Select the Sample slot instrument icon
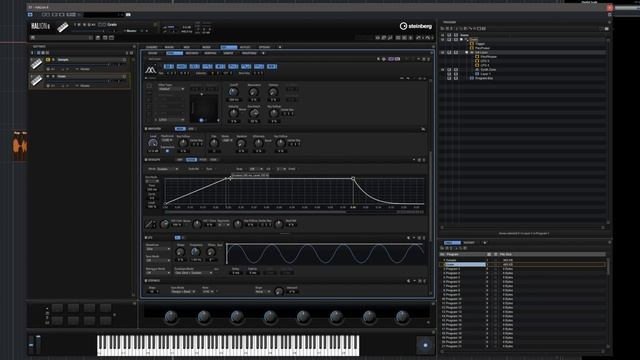The width and height of the screenshot is (640, 360). [36, 64]
